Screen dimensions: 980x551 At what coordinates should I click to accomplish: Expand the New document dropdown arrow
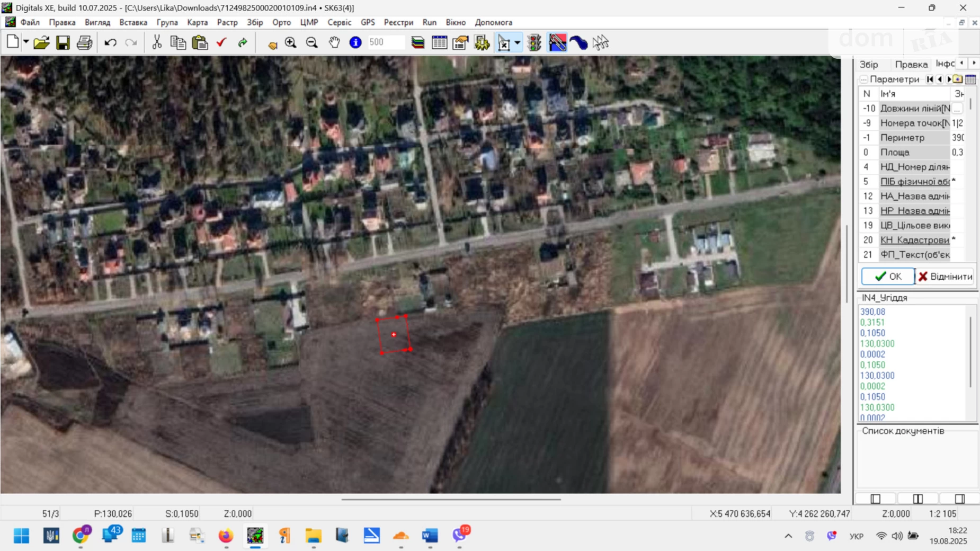pyautogui.click(x=26, y=42)
